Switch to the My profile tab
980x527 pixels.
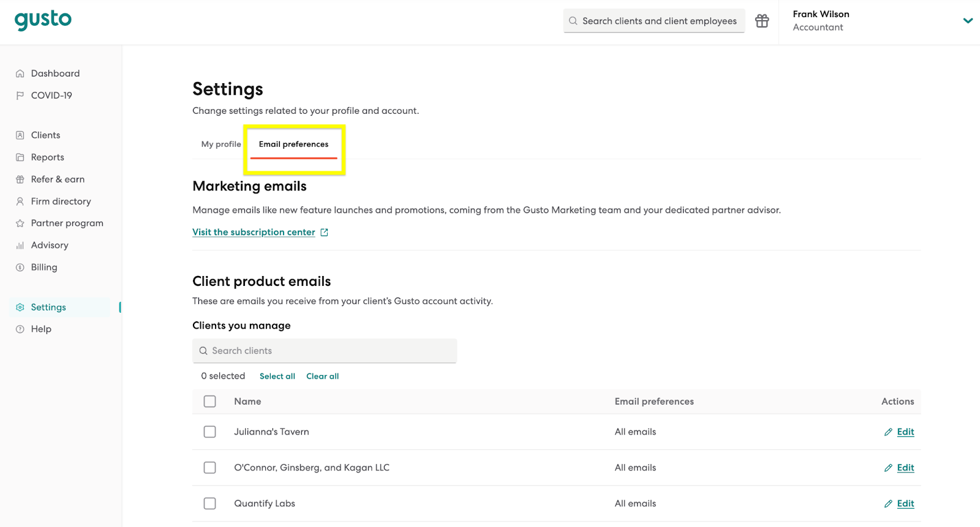pos(221,144)
